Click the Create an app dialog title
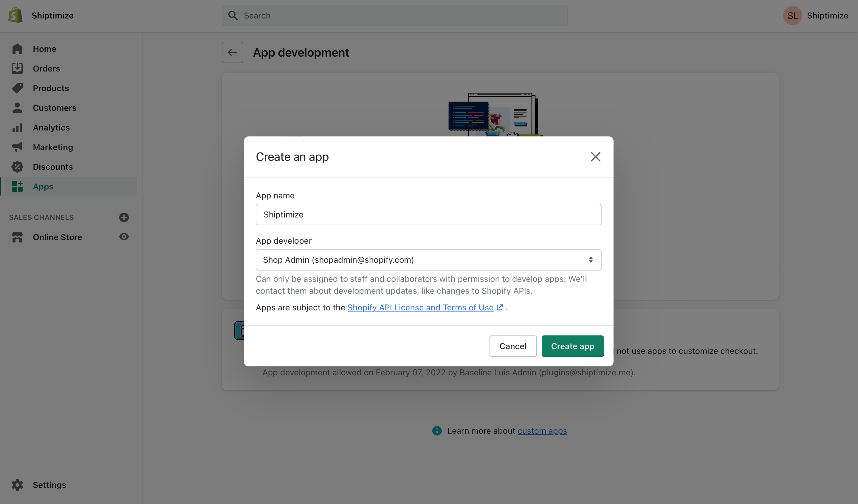The width and height of the screenshot is (858, 504). click(292, 157)
